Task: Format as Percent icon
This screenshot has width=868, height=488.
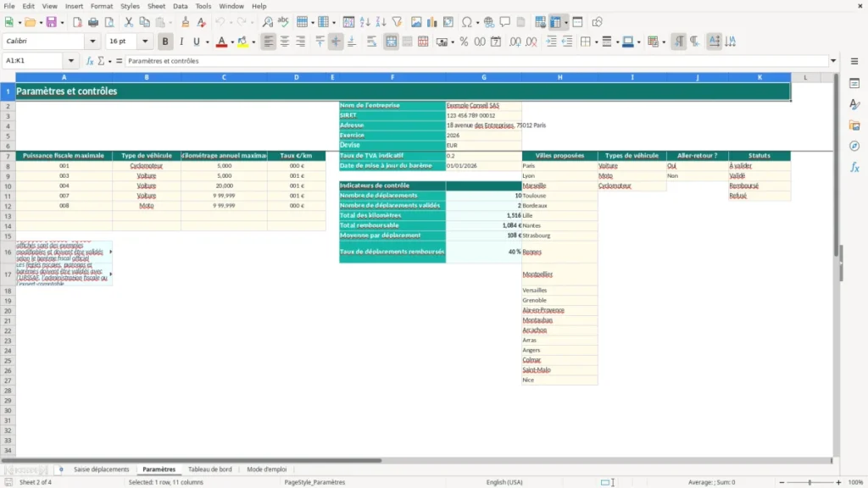Action: point(464,42)
